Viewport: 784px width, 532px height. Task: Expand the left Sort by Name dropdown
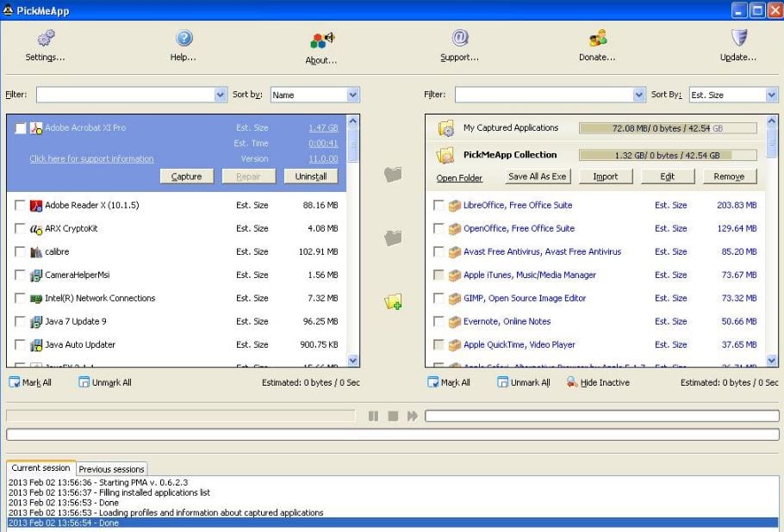(x=352, y=95)
